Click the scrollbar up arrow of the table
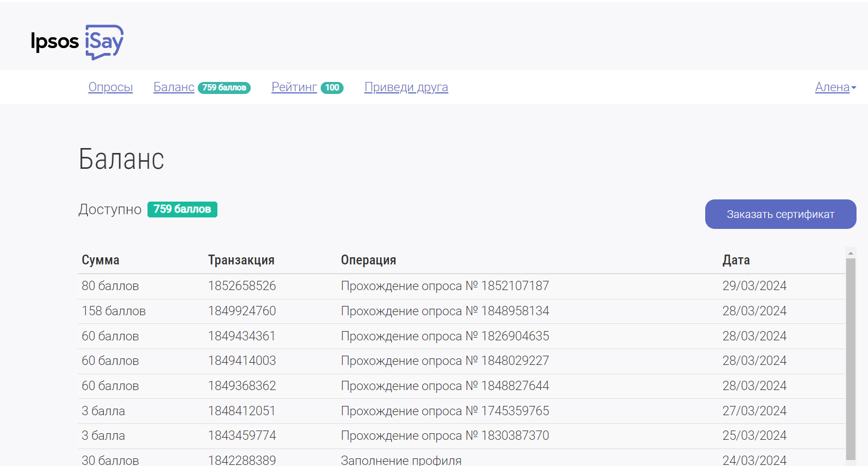The width and height of the screenshot is (868, 466). click(x=851, y=253)
